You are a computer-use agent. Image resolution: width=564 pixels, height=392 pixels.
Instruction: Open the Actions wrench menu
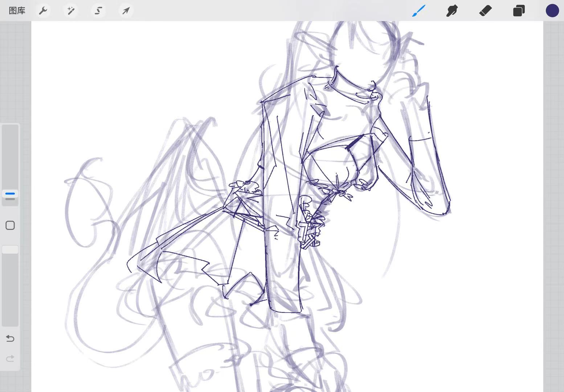(43, 11)
